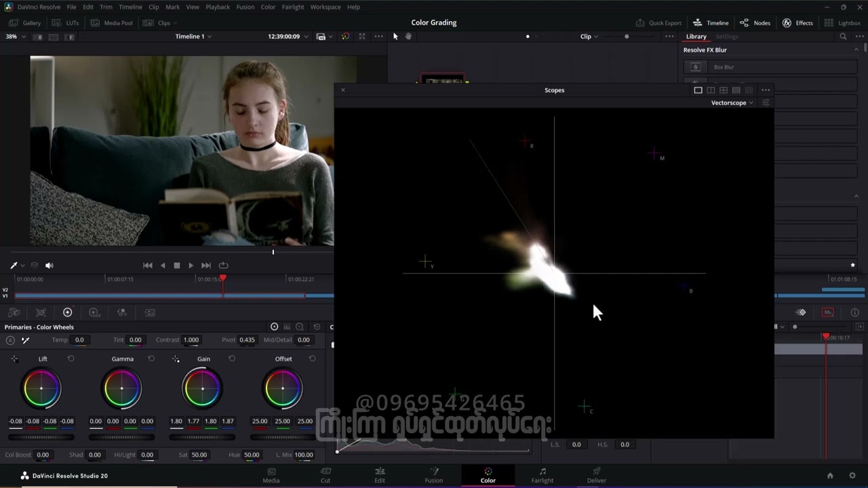
Task: Open the Motion Effects palette
Action: (x=150, y=312)
